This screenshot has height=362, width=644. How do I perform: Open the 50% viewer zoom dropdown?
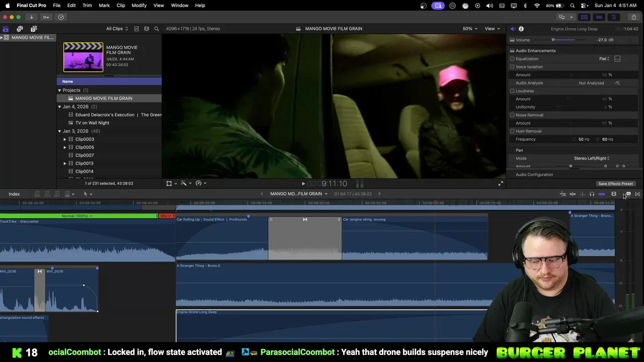tap(470, 29)
